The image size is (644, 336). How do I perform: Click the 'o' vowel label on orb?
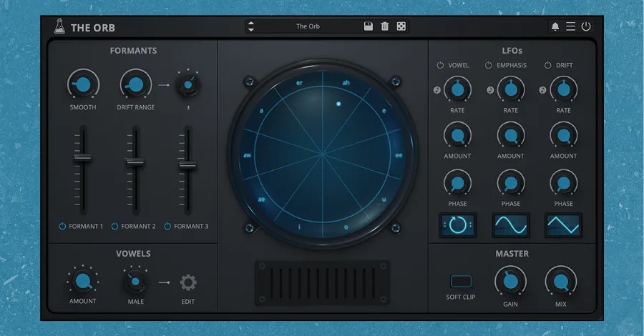tap(346, 227)
